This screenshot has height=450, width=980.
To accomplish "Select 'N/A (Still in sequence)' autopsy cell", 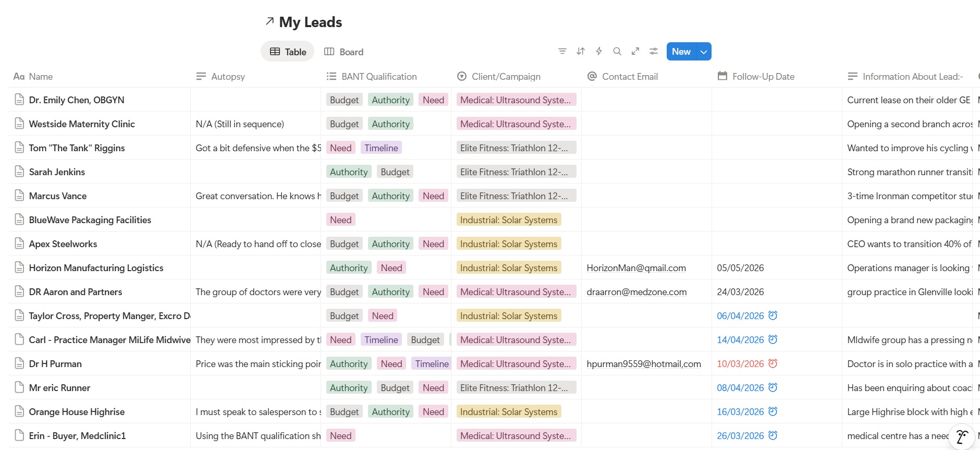I will pos(256,124).
